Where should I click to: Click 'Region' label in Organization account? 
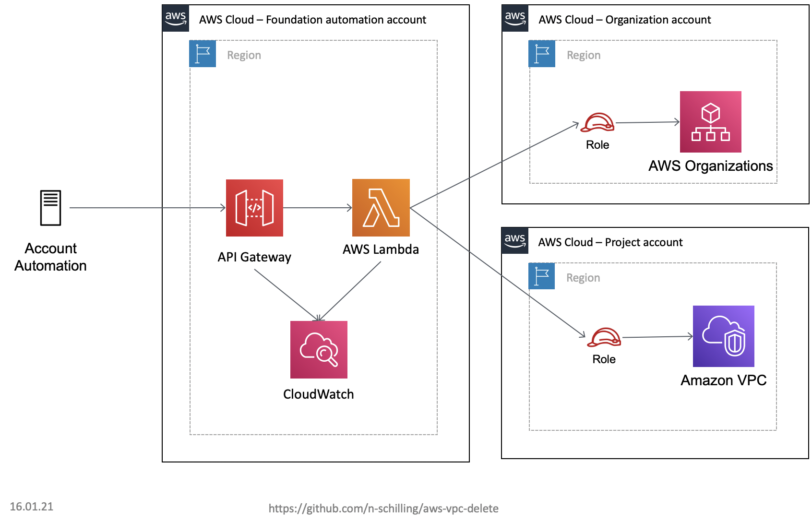(x=584, y=55)
